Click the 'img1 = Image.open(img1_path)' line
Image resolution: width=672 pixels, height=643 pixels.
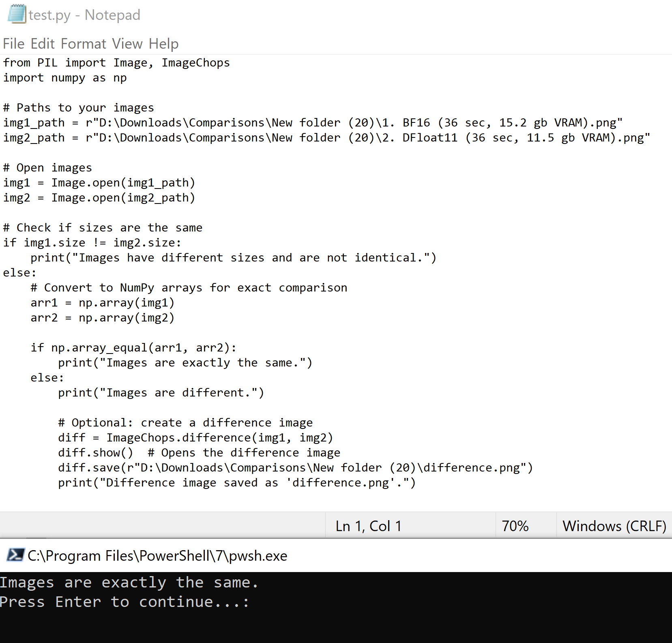(99, 183)
